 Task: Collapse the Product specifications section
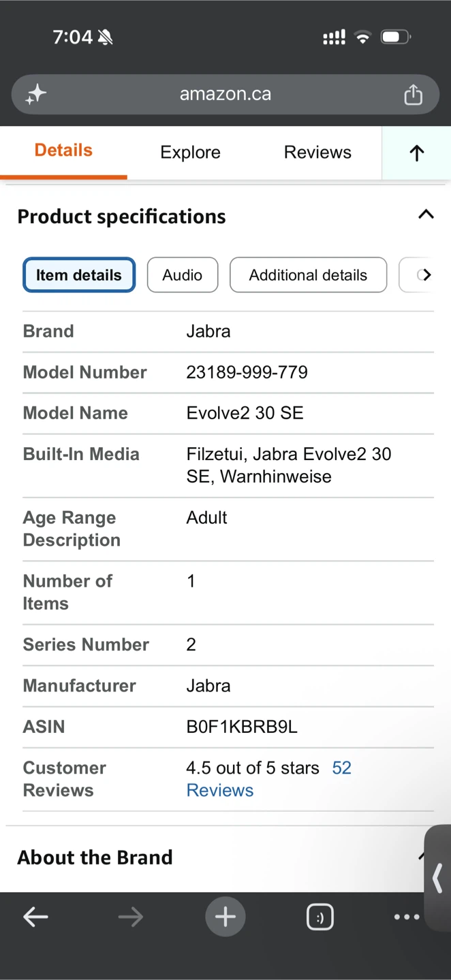coord(426,215)
